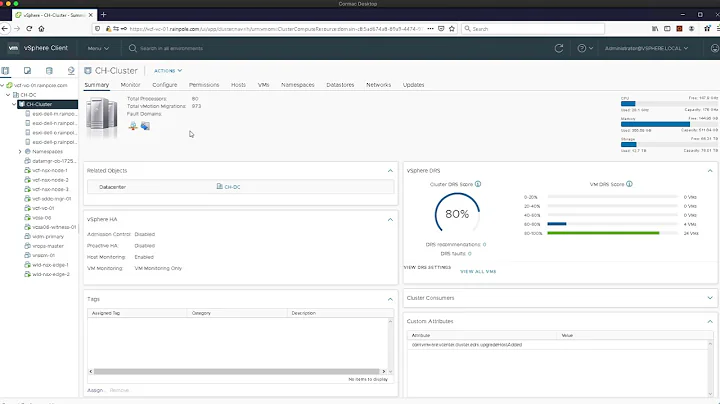Screen dimensions: 720x404
Task: Collapse the CH-Cluster tree node
Action: click(14, 104)
